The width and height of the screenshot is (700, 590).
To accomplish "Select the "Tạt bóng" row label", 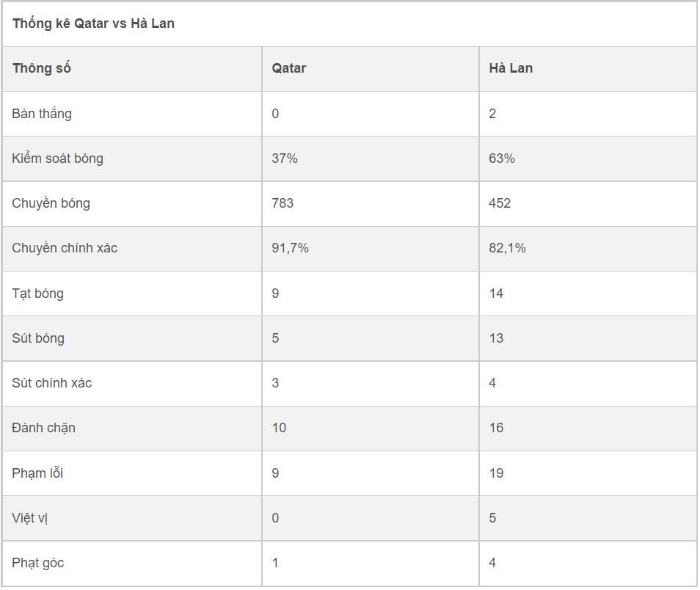I will click(x=37, y=294).
